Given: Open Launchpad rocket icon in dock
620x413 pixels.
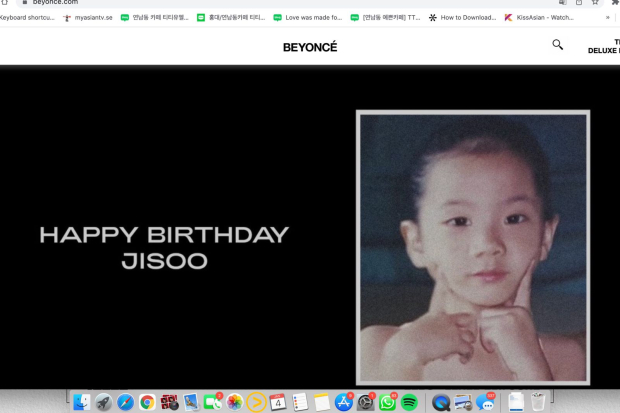Looking at the screenshot, I should [104, 402].
